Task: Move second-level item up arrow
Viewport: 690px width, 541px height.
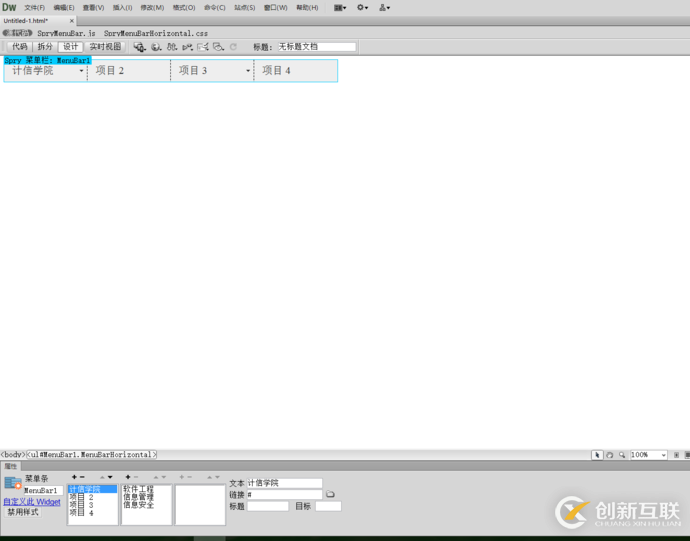Action: pos(156,477)
